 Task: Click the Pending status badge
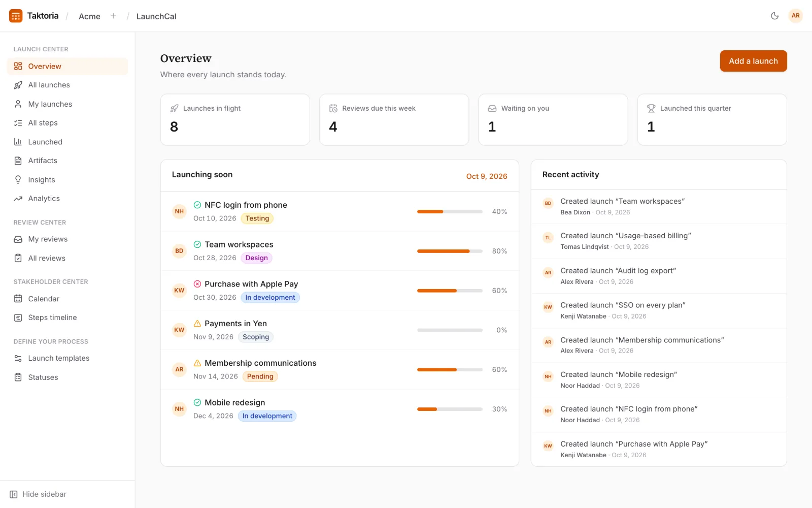tap(260, 376)
